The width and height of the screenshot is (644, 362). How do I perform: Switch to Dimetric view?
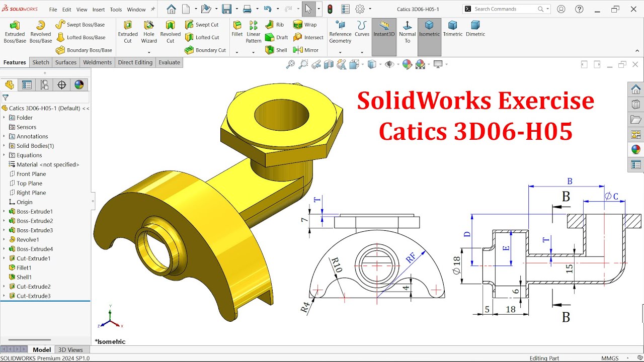click(475, 29)
